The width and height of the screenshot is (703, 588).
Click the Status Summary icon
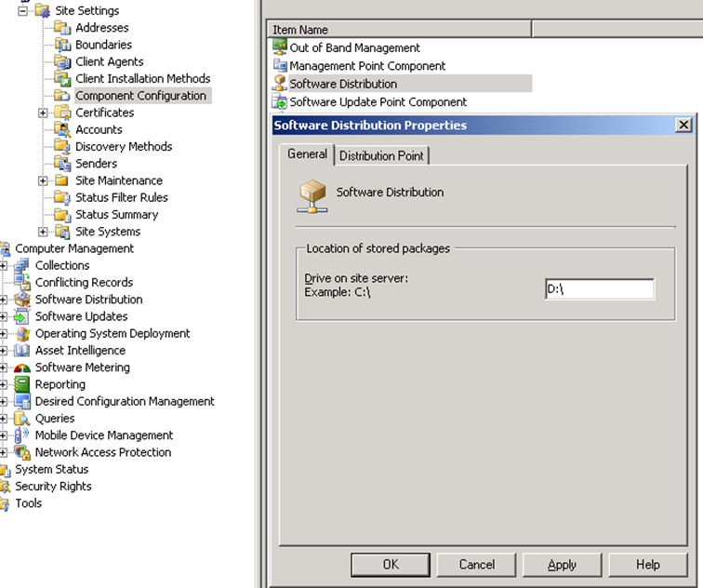click(62, 214)
